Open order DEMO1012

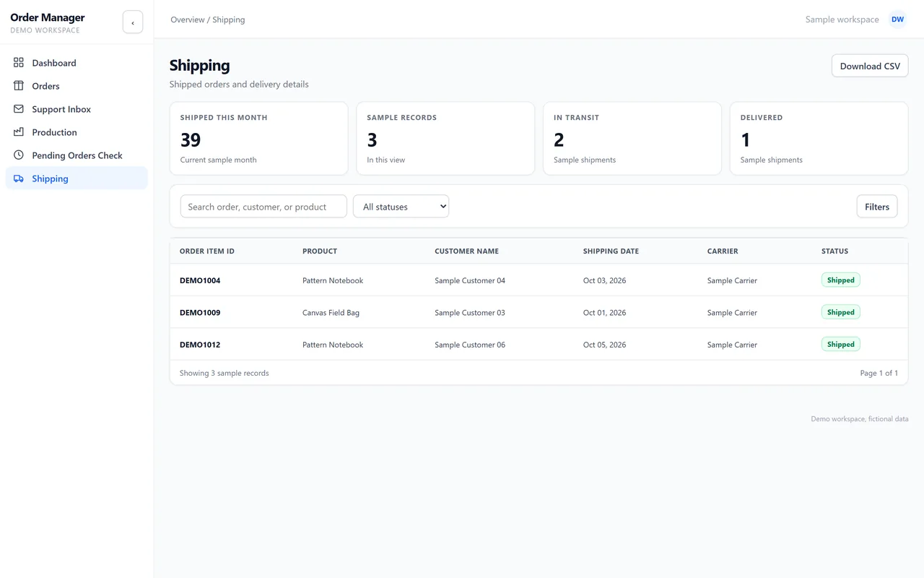point(200,345)
